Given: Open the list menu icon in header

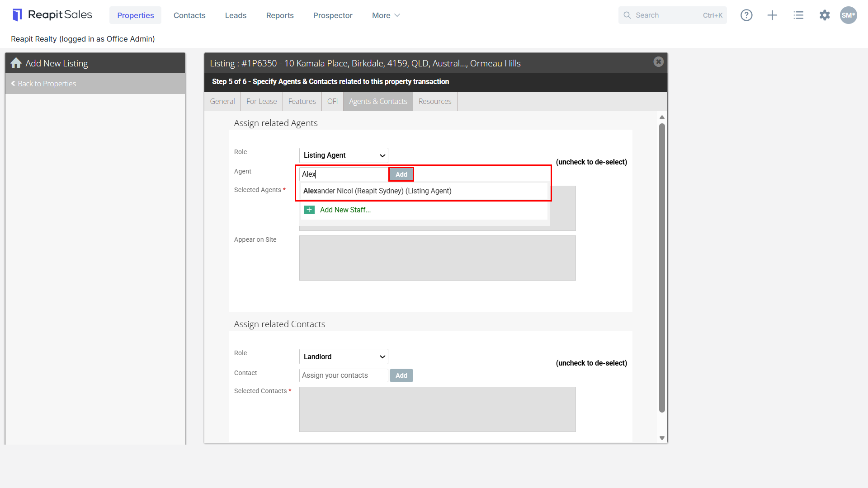Looking at the screenshot, I should [798, 15].
